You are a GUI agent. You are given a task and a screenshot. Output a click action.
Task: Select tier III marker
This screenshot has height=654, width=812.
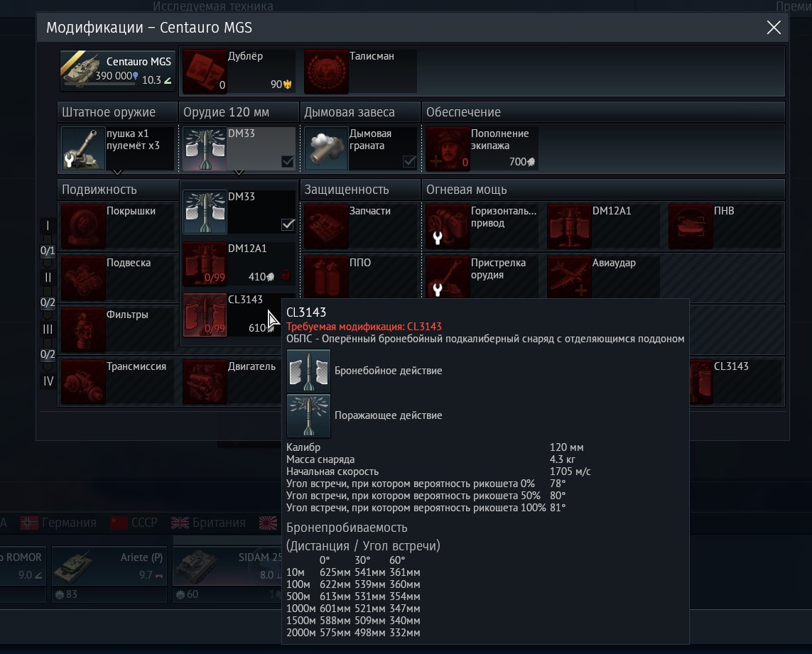(48, 329)
